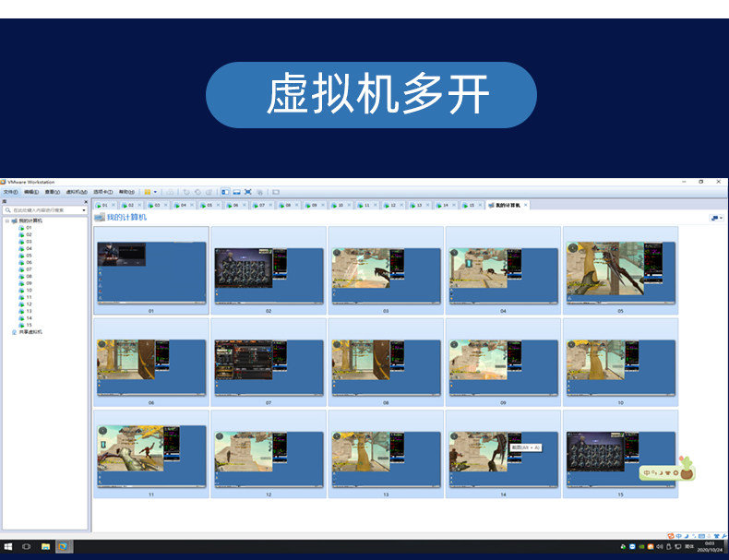Select the VM 05 thumbnail
729x560 pixels.
[x=620, y=270]
